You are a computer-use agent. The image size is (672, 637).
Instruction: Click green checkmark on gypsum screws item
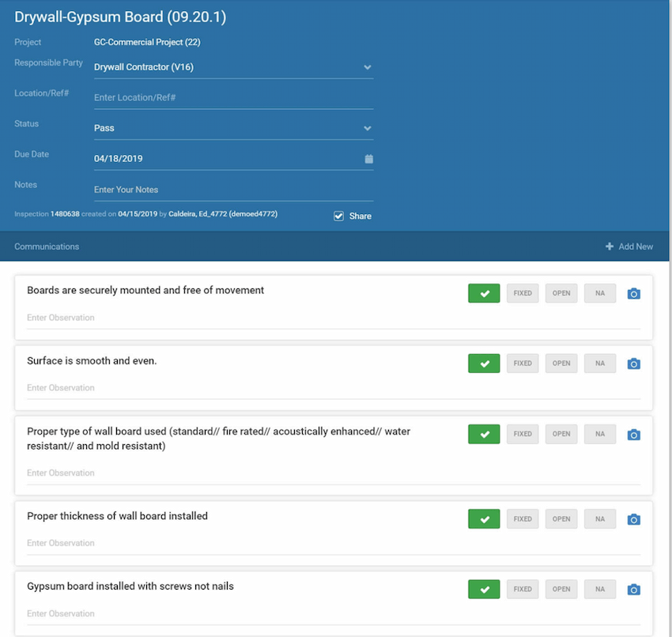coord(483,589)
